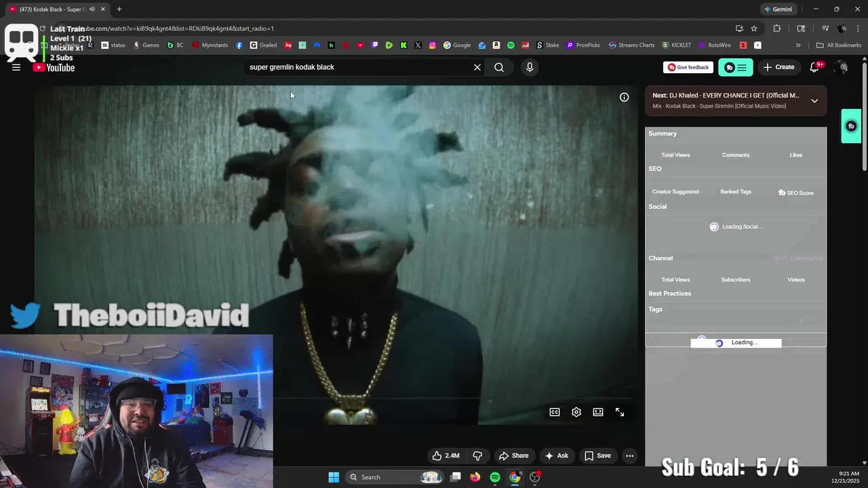Screen dimensions: 868x488
Task: Click the Creator Suggested label
Action: click(x=675, y=192)
